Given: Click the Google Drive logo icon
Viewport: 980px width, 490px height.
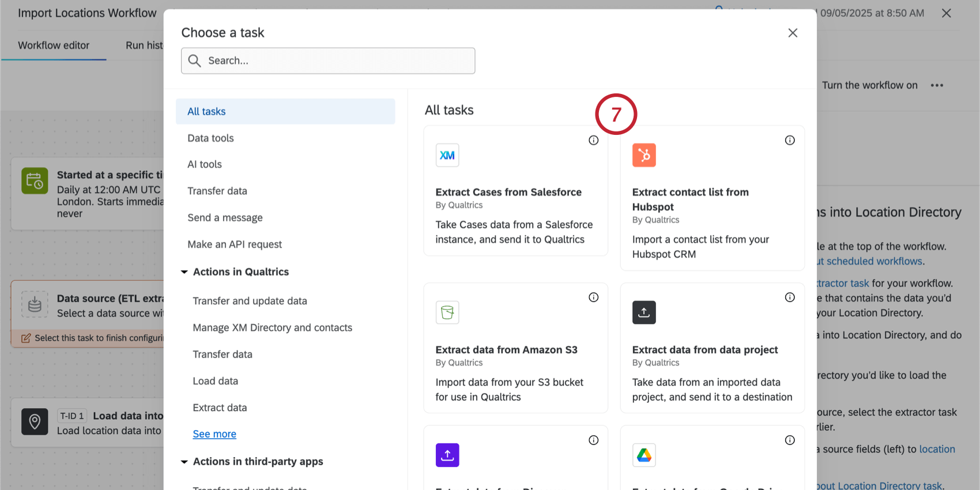Looking at the screenshot, I should (644, 455).
